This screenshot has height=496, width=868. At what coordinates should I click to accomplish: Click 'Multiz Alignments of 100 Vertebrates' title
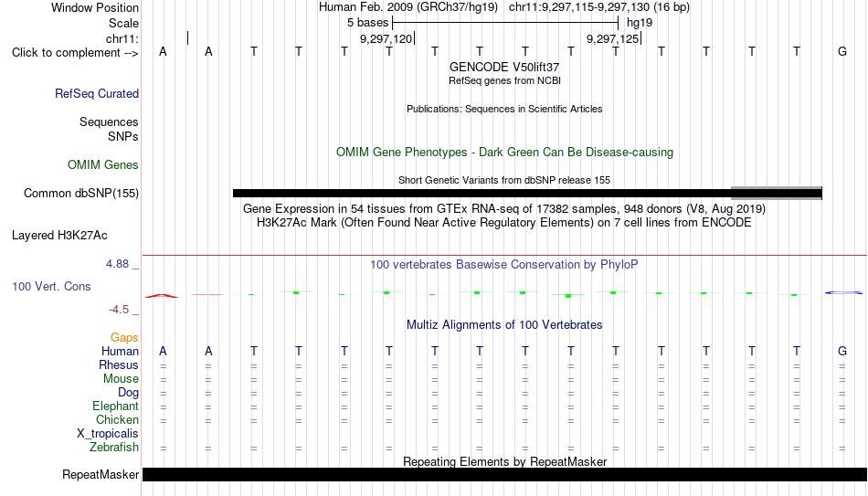504,325
